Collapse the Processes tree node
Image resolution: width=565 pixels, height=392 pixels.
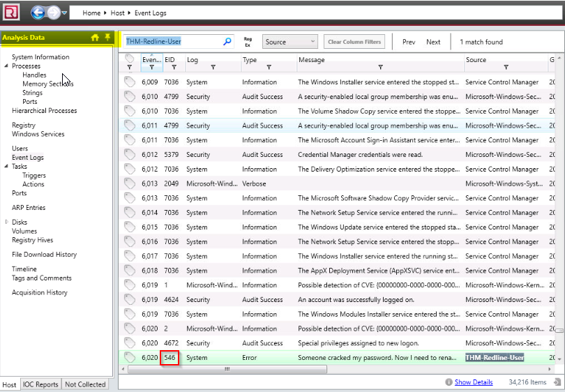6,66
